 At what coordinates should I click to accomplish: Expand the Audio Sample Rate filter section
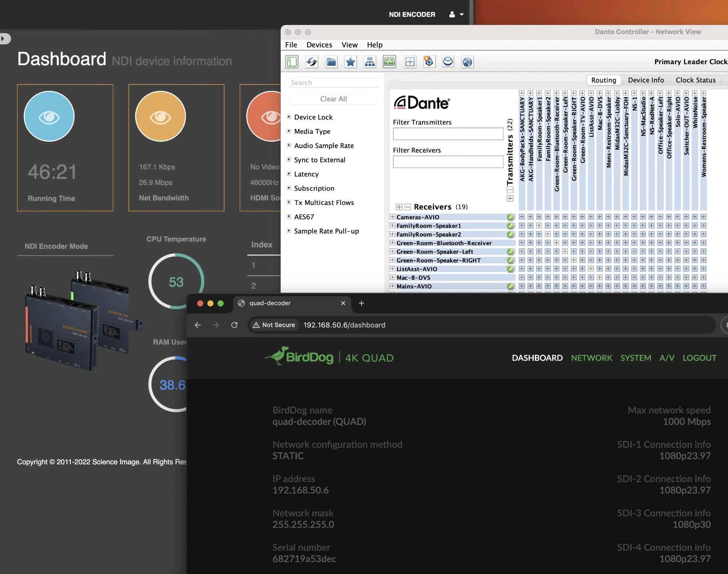point(289,145)
